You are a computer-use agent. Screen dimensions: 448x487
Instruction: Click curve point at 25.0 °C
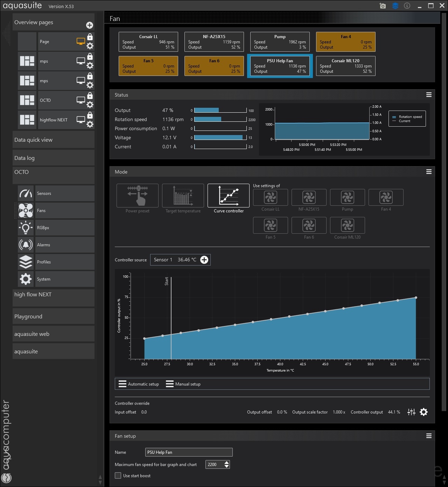pos(145,338)
